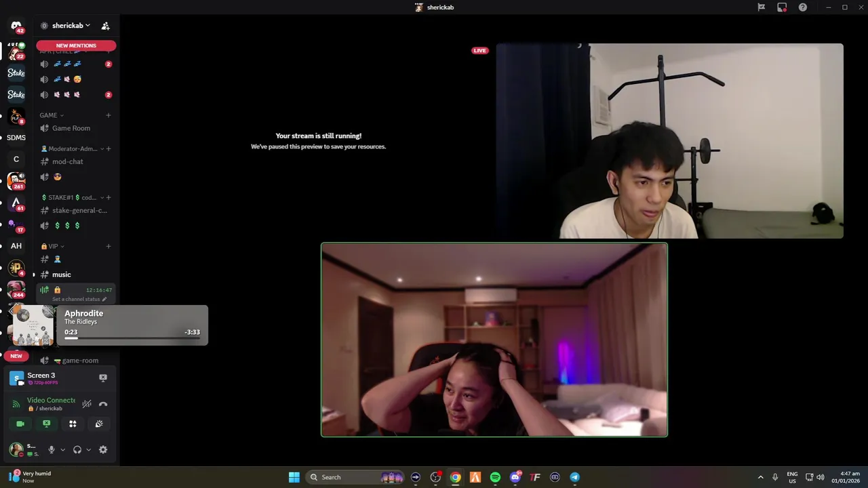Toggle the camera video button

[x=20, y=424]
